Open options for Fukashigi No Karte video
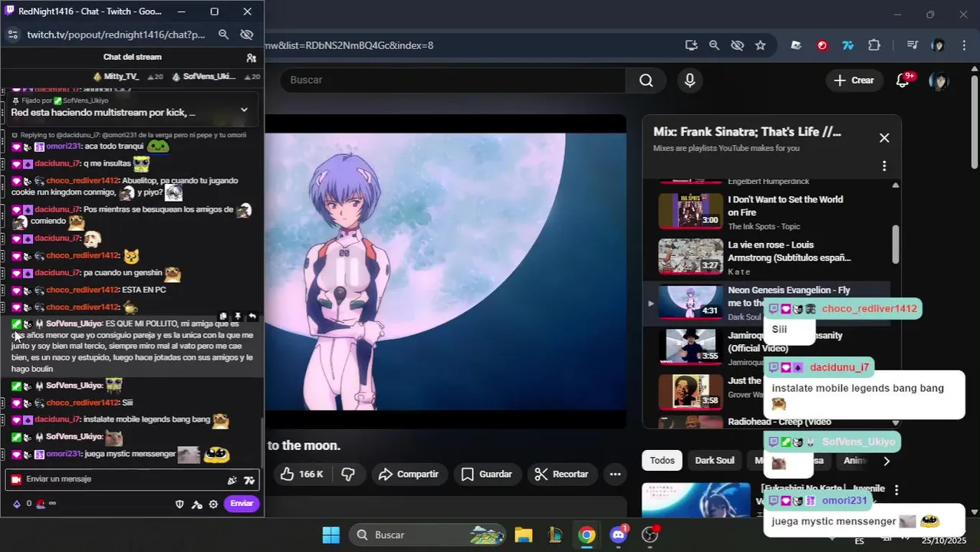This screenshot has width=980, height=552. coord(896,490)
